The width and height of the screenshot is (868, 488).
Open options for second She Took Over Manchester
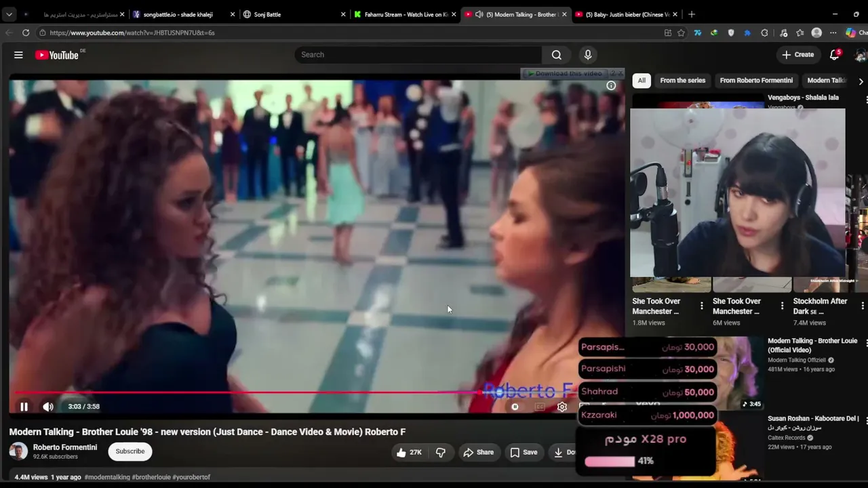tap(782, 306)
